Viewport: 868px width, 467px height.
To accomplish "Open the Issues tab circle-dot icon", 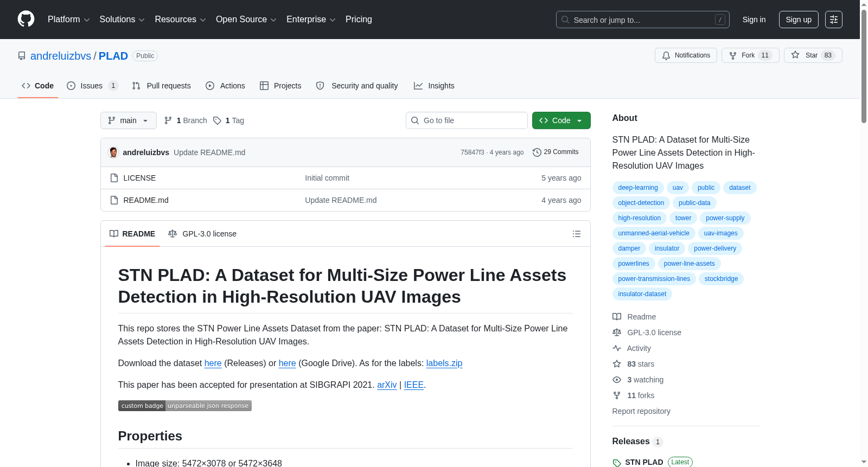I will pos(71,86).
